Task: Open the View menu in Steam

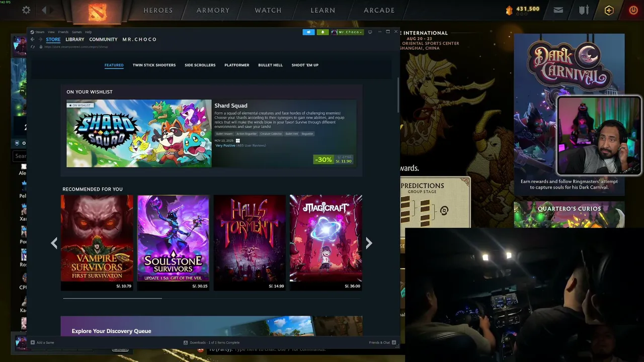Action: click(51, 32)
